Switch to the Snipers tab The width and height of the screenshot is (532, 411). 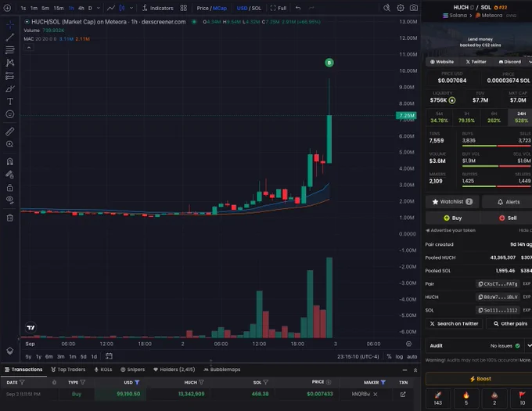pyautogui.click(x=133, y=370)
